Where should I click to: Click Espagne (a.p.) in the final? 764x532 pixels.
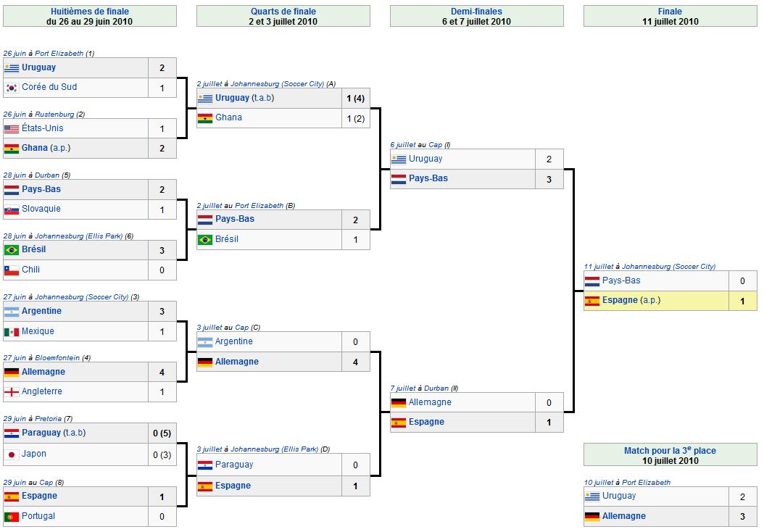tap(631, 300)
